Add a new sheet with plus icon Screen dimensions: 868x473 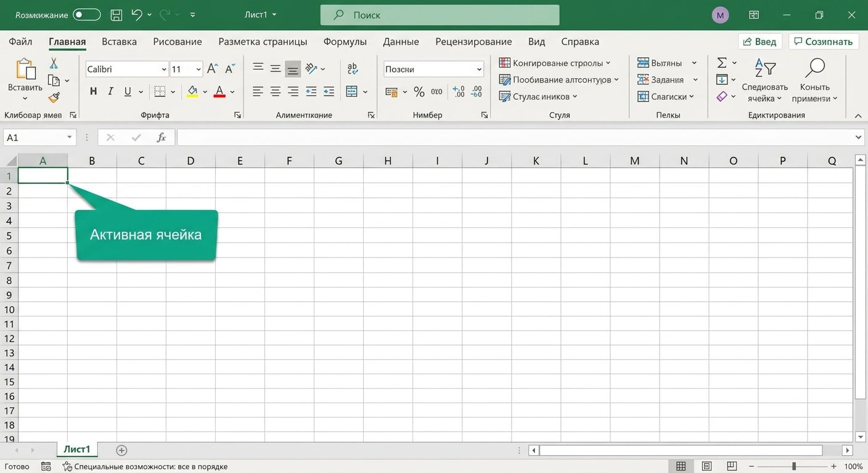click(x=121, y=450)
